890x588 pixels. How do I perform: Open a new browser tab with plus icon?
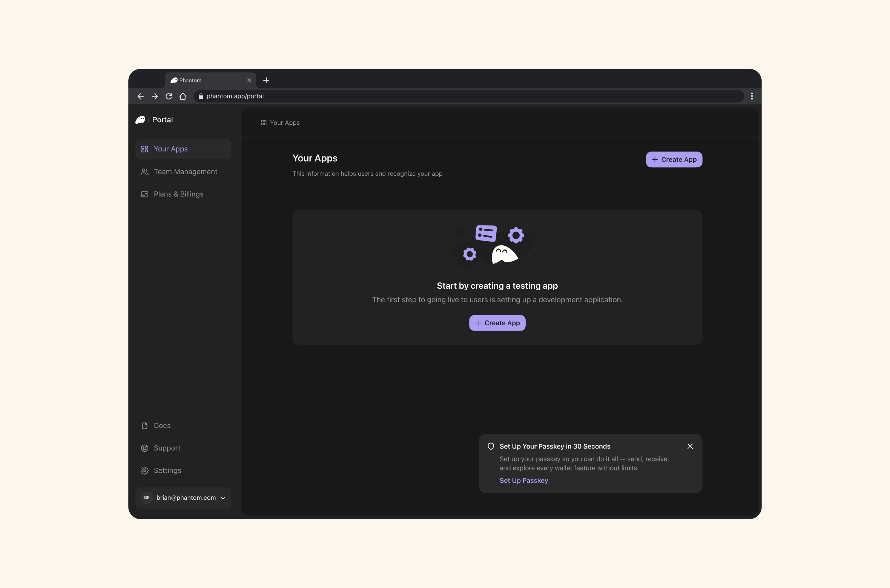coord(266,80)
